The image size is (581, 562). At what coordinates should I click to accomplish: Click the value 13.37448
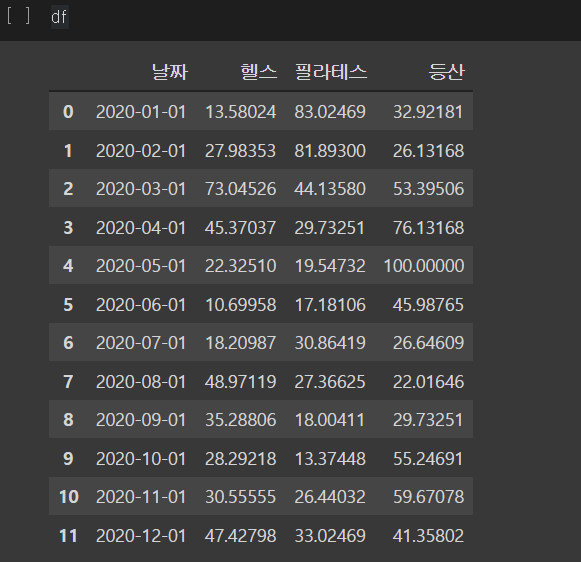pos(330,459)
